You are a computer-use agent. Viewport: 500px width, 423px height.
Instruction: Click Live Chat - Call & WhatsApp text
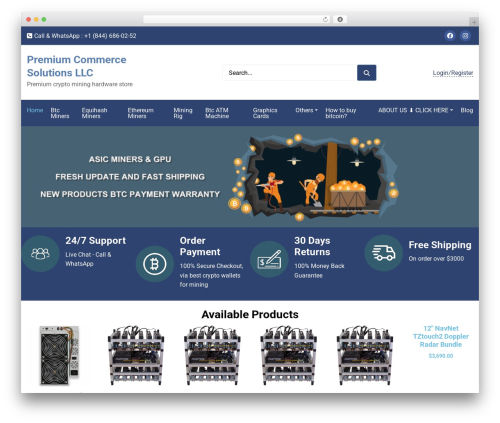[x=88, y=259]
